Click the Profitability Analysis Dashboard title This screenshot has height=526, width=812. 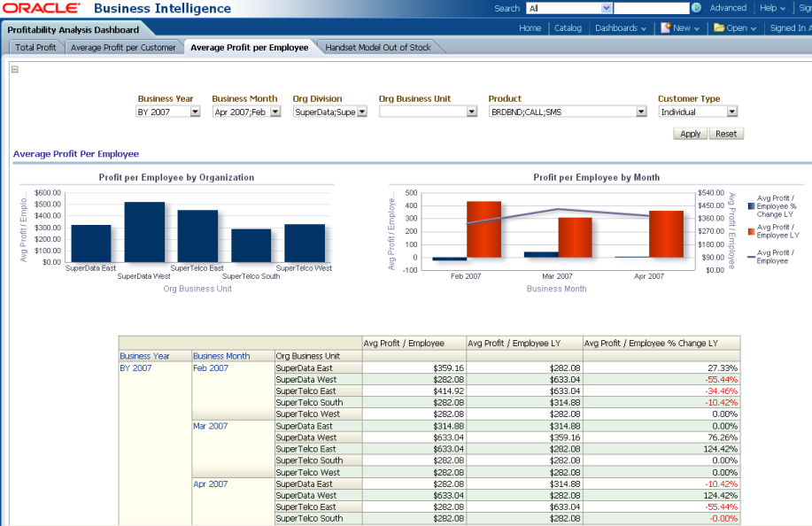click(x=73, y=29)
